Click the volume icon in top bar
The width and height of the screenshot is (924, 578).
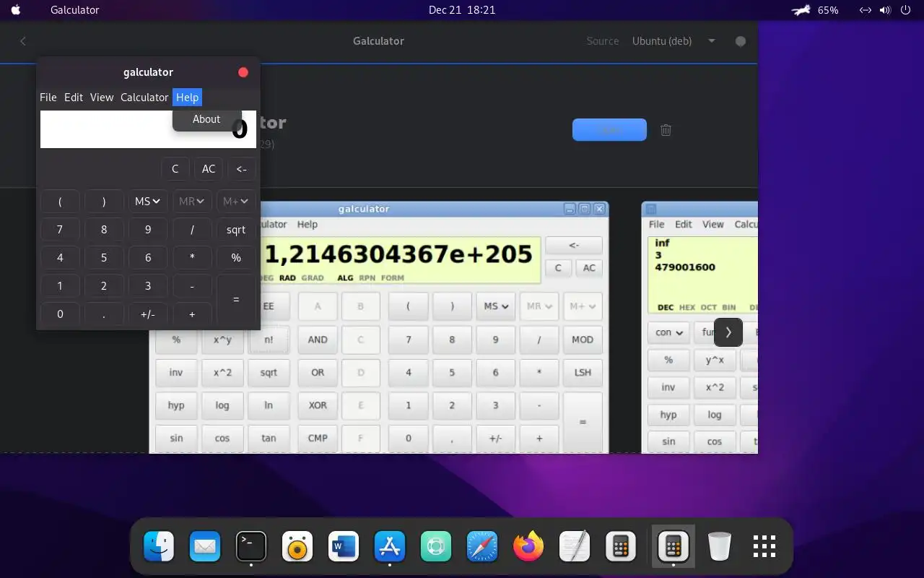885,10
